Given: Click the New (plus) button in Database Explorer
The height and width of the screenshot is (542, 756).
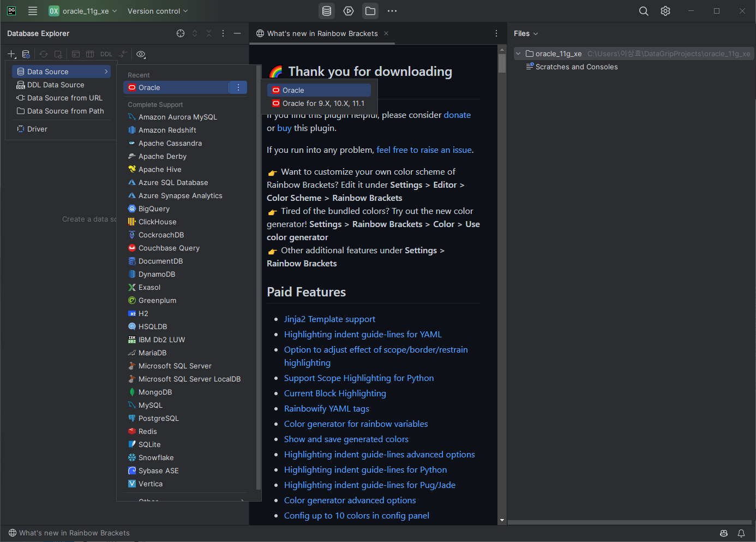Looking at the screenshot, I should coord(11,54).
